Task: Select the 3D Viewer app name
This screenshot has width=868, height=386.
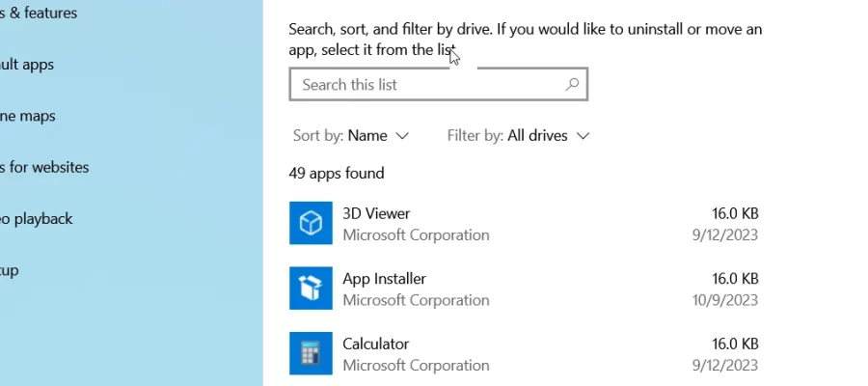Action: click(x=376, y=213)
